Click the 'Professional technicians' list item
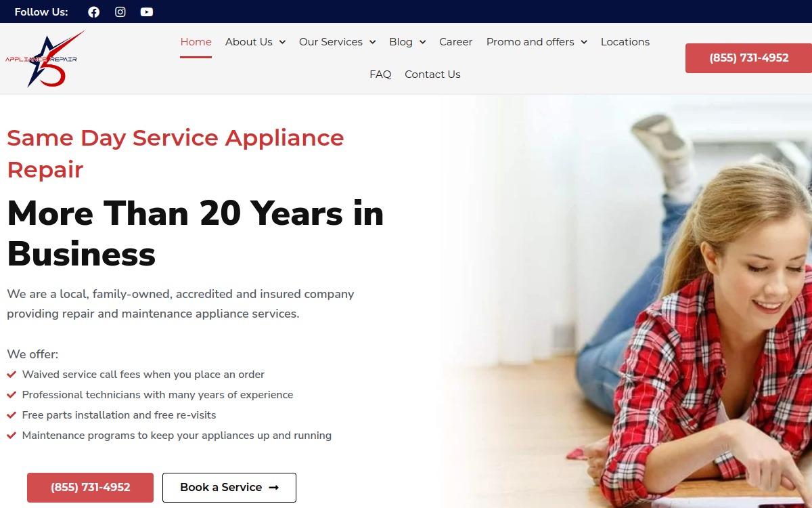This screenshot has height=508, width=812. pyautogui.click(x=150, y=395)
